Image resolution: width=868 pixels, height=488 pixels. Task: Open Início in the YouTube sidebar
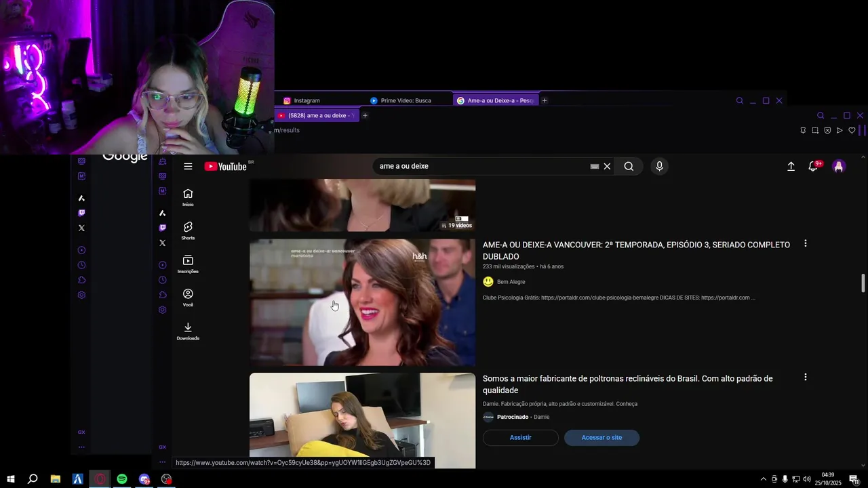188,197
